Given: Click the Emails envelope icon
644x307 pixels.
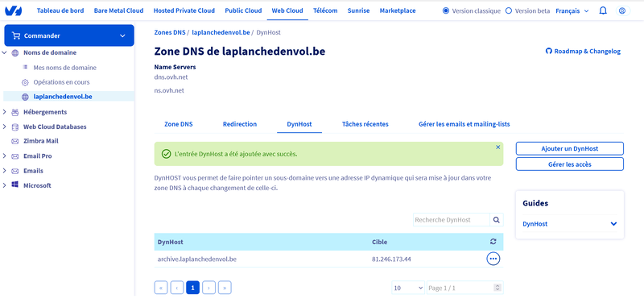Looking at the screenshot, I should pyautogui.click(x=15, y=171).
